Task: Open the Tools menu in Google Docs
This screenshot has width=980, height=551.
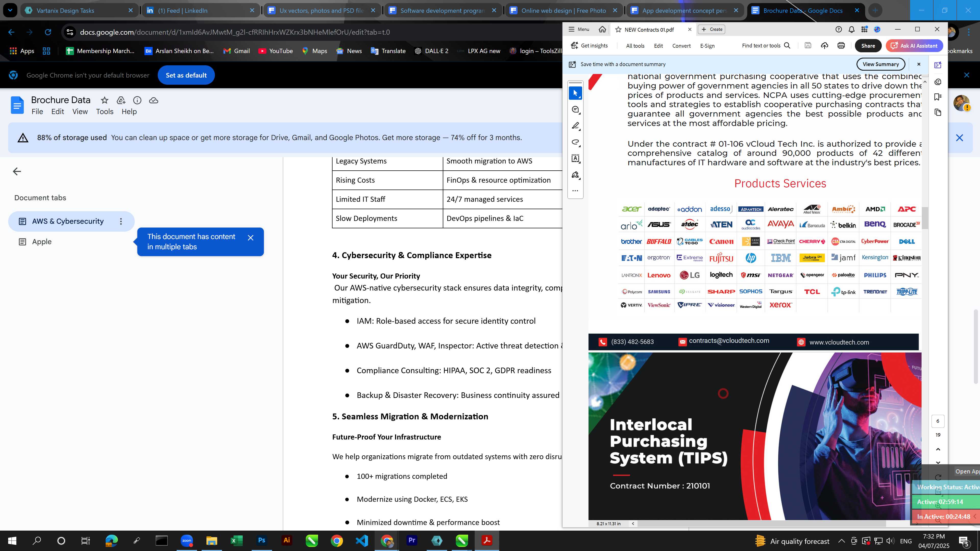Action: (105, 111)
